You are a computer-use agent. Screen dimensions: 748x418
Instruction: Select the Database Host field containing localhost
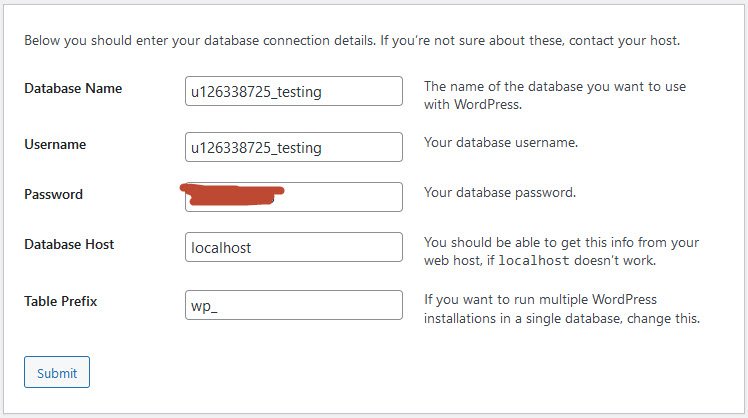294,247
